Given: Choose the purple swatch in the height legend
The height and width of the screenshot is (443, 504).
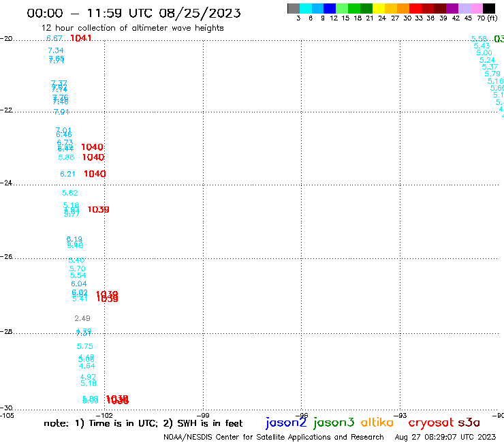Looking at the screenshot, I should [x=452, y=8].
